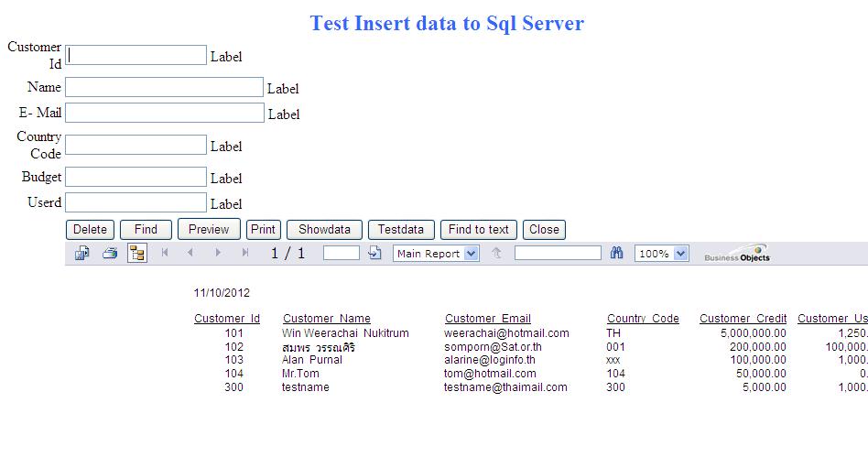The width and height of the screenshot is (868, 457).
Task: Click somporn@Sat.or.th email cell
Action: click(x=493, y=347)
